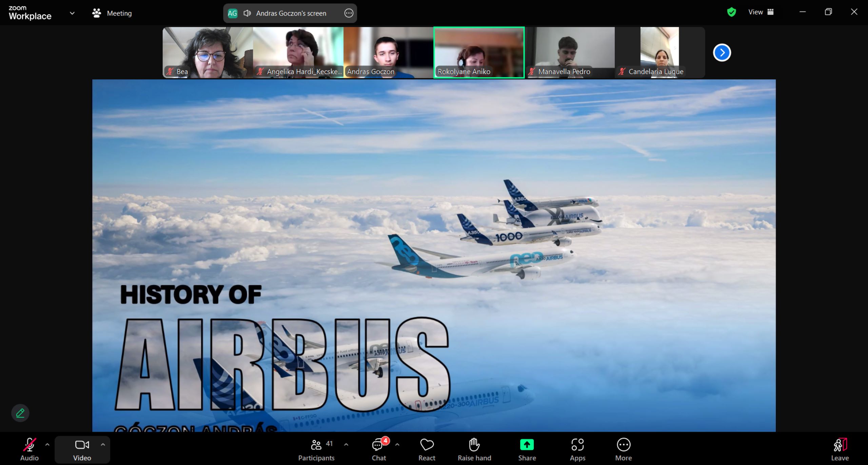This screenshot has width=868, height=465.
Task: Select Andras Goczon's video thumbnail
Action: click(x=389, y=53)
